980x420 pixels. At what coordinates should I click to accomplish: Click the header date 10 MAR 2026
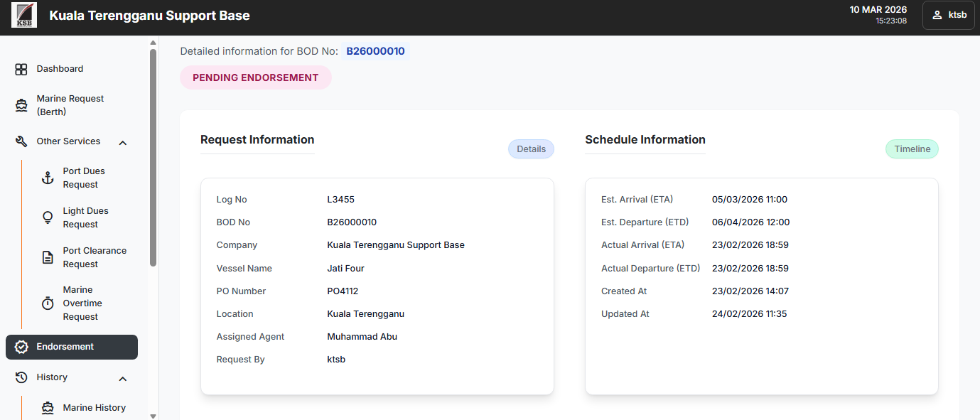coord(878,10)
